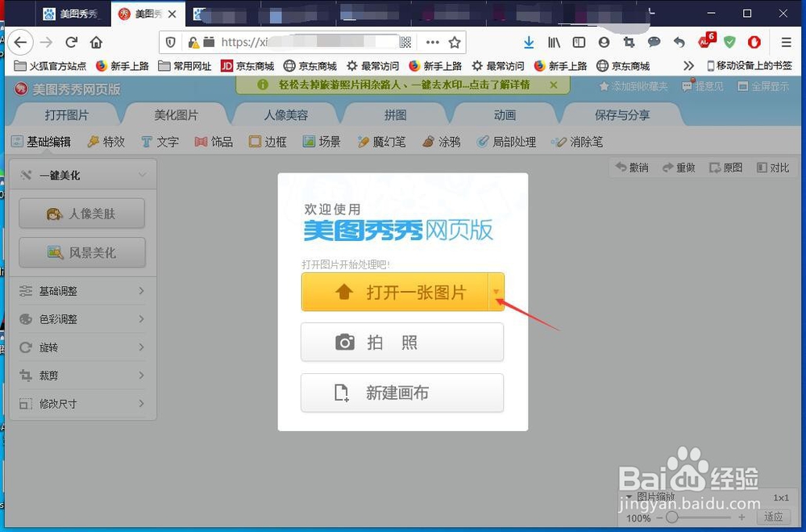The height and width of the screenshot is (532, 806).
Task: Open the 火狐官方站点 bookmark folder
Action: tap(50, 66)
